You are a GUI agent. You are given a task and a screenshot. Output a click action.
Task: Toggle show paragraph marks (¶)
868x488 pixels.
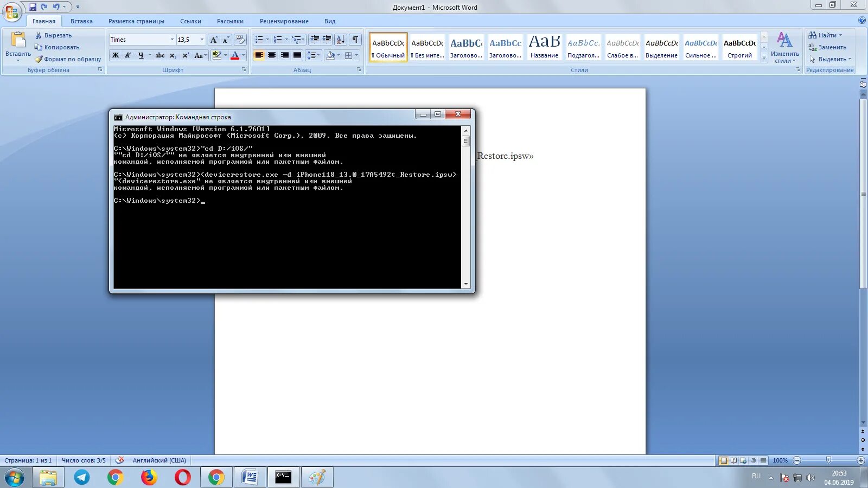[355, 40]
